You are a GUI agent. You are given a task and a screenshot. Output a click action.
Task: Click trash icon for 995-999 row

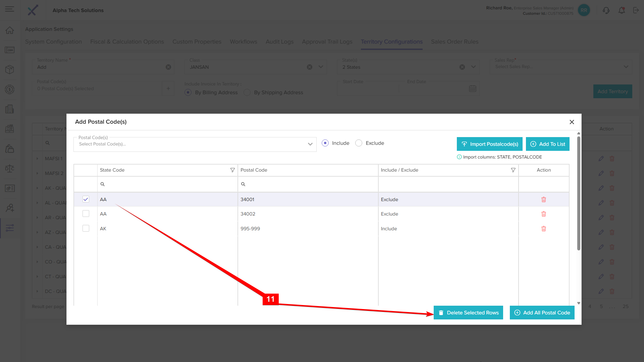coord(543,229)
